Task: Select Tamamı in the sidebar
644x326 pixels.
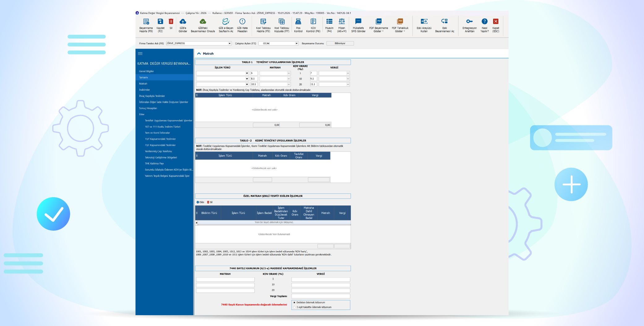Action: coord(143,77)
